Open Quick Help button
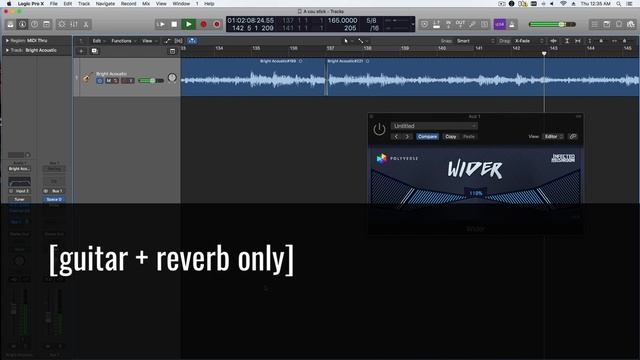Screen dimensions: 640x360 35,24
